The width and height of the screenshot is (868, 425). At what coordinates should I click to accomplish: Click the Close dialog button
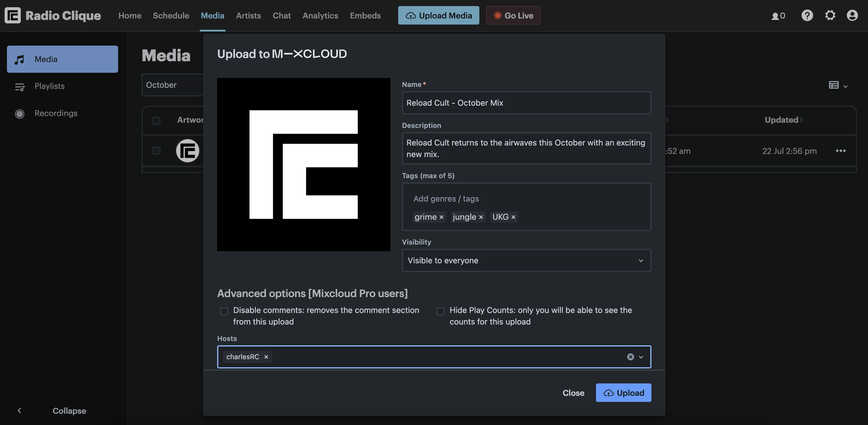point(573,392)
